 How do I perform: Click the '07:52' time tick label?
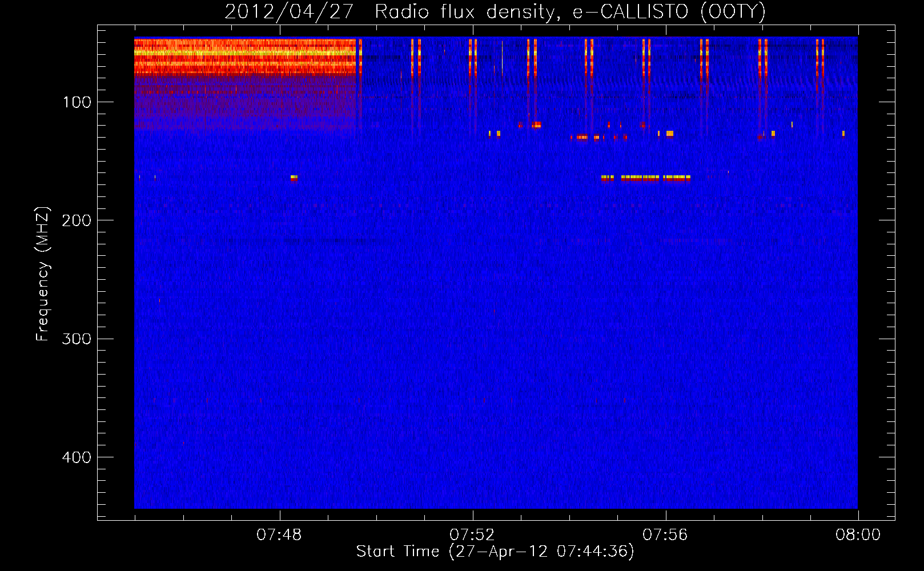click(x=472, y=535)
